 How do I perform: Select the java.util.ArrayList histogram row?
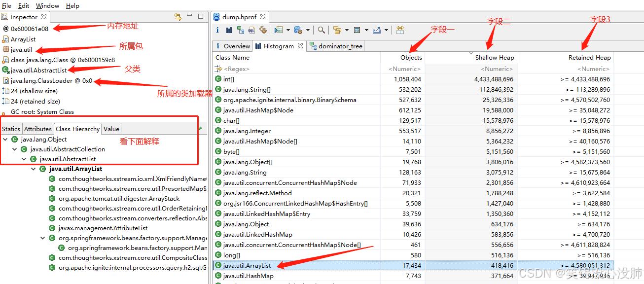(413, 265)
